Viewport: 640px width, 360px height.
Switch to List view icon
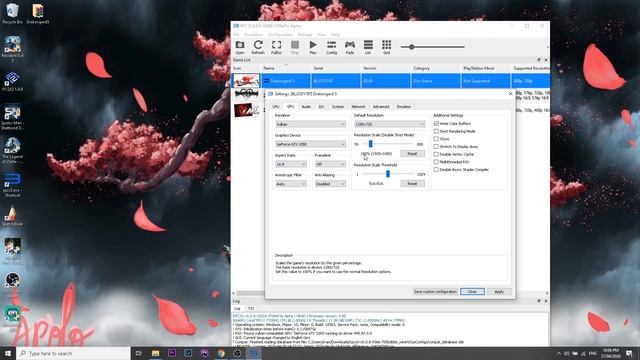(368, 47)
